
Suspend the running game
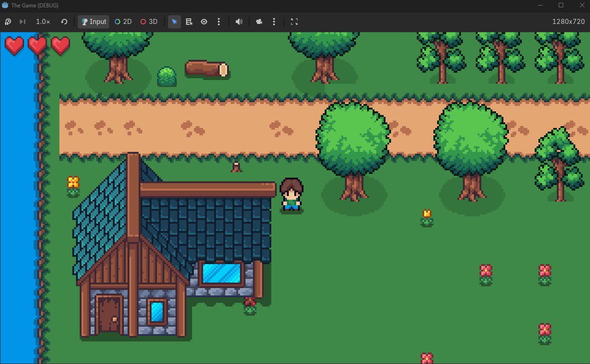[x=7, y=22]
